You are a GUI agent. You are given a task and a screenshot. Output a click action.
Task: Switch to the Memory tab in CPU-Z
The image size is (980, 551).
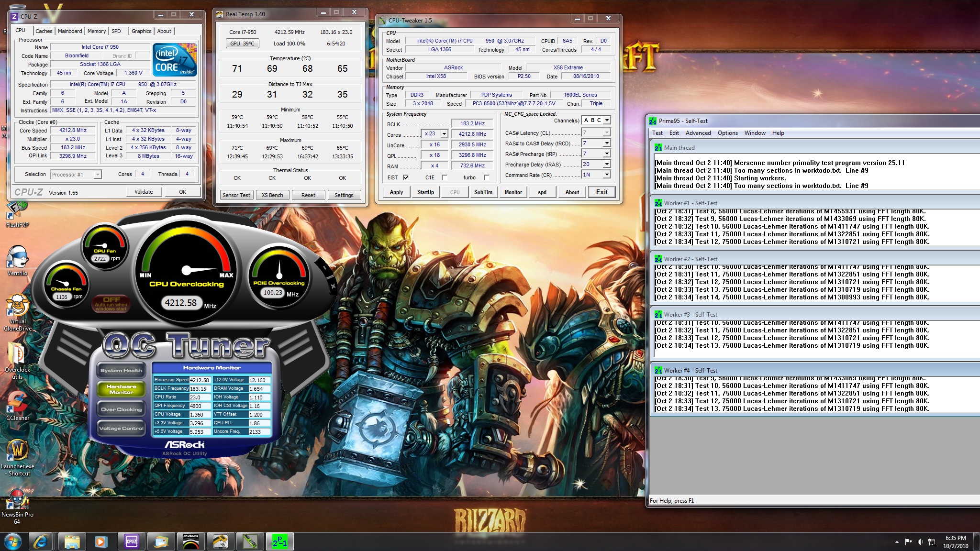(x=97, y=31)
